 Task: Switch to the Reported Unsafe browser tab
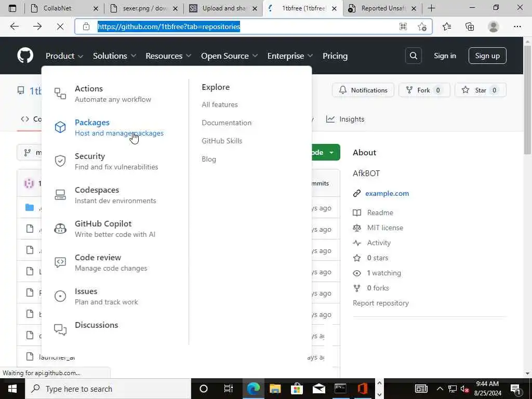382,8
